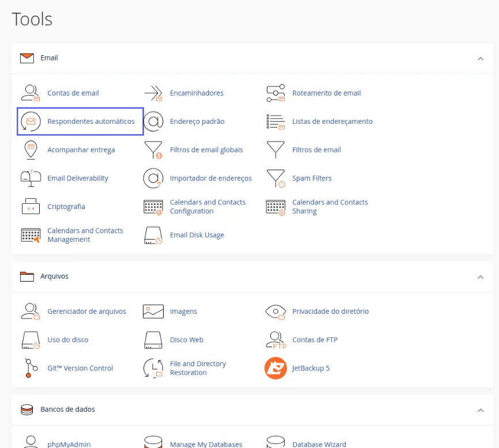Click the Importador de endereços icon

coord(153,178)
